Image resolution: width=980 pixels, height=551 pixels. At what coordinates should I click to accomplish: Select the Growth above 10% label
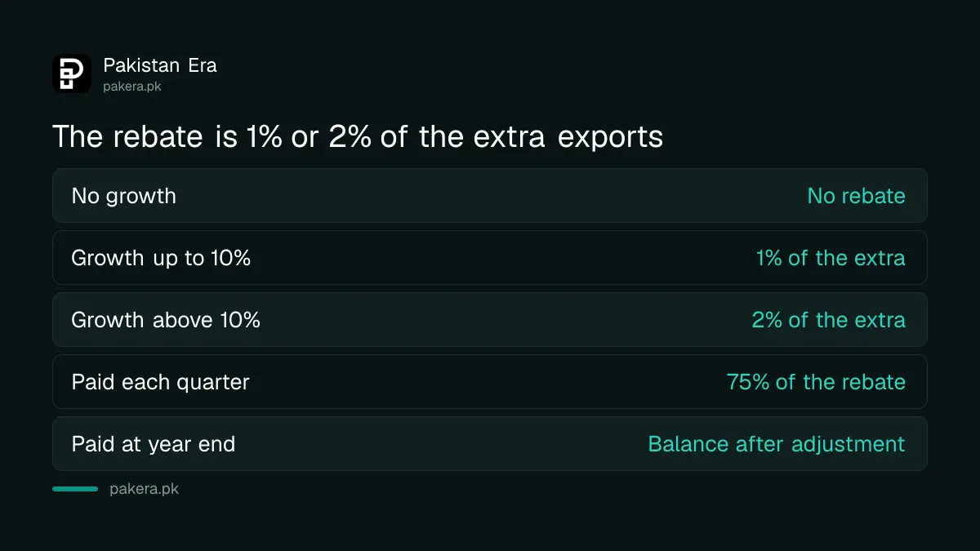click(166, 320)
